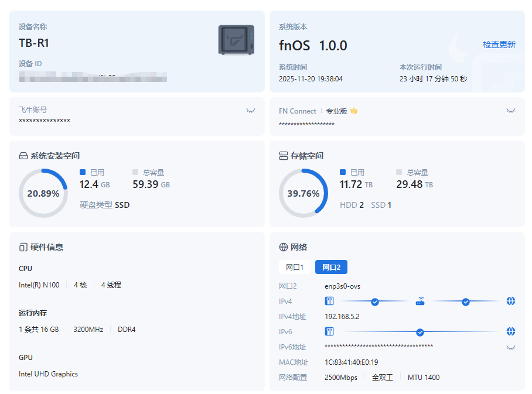532x394 pixels.
Task: Click the 存储空间 header icon
Action: tap(284, 156)
